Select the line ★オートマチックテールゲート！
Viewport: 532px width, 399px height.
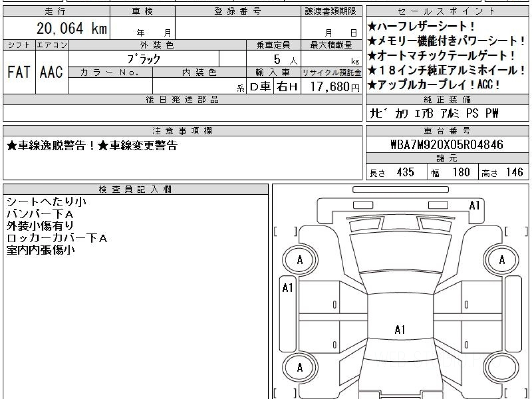[x=442, y=56]
